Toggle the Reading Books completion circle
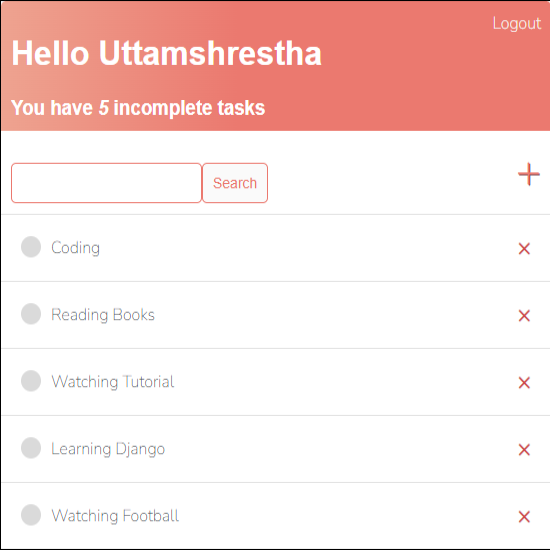The image size is (550, 550). click(x=31, y=314)
